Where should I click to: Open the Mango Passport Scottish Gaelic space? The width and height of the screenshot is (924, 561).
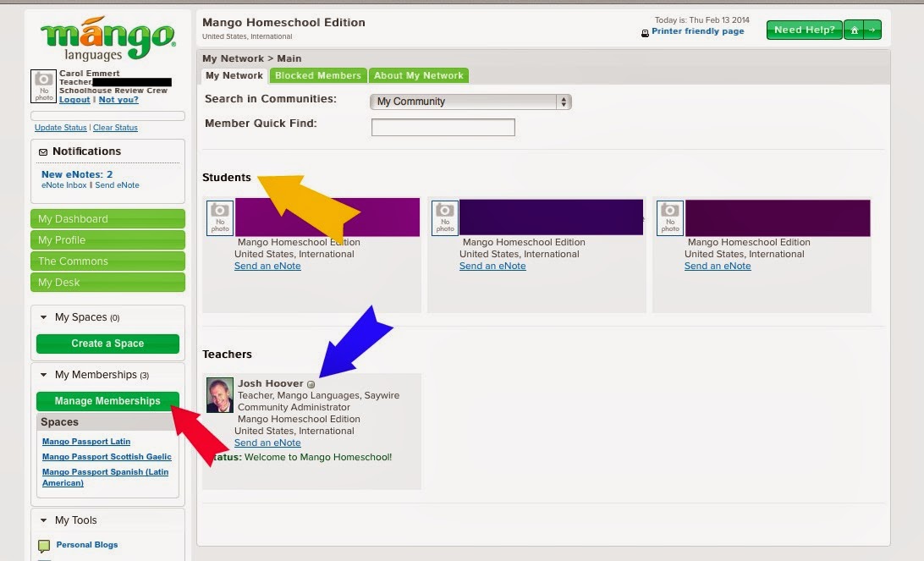point(107,457)
